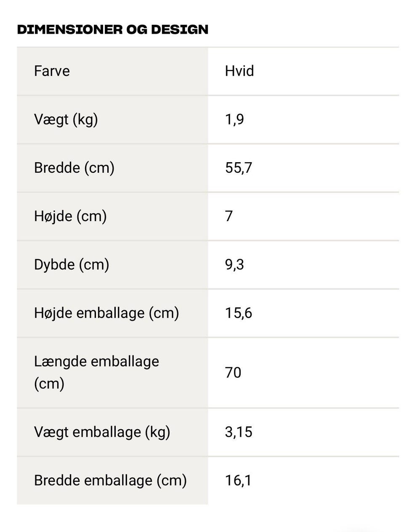Select the 'Farve' row label
This screenshot has width=404, height=532.
pyautogui.click(x=52, y=71)
